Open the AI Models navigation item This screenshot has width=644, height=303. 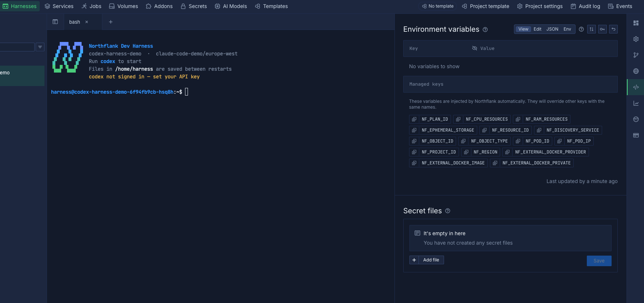pyautogui.click(x=231, y=6)
